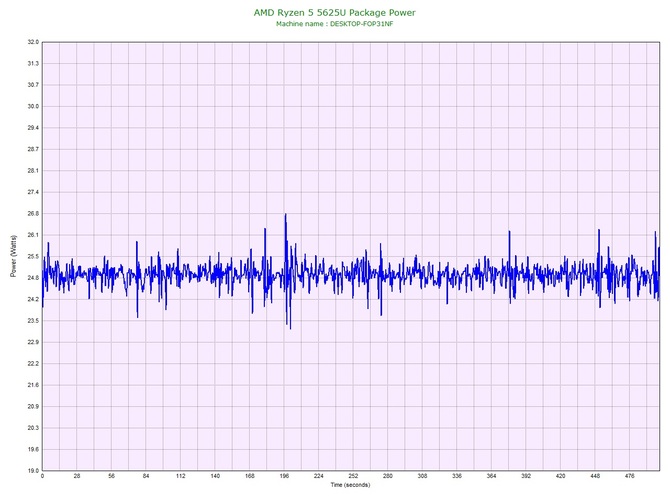Viewport: 670px width, 502px height.
Task: Click the x-axis tick label '280'
Action: pos(388,476)
